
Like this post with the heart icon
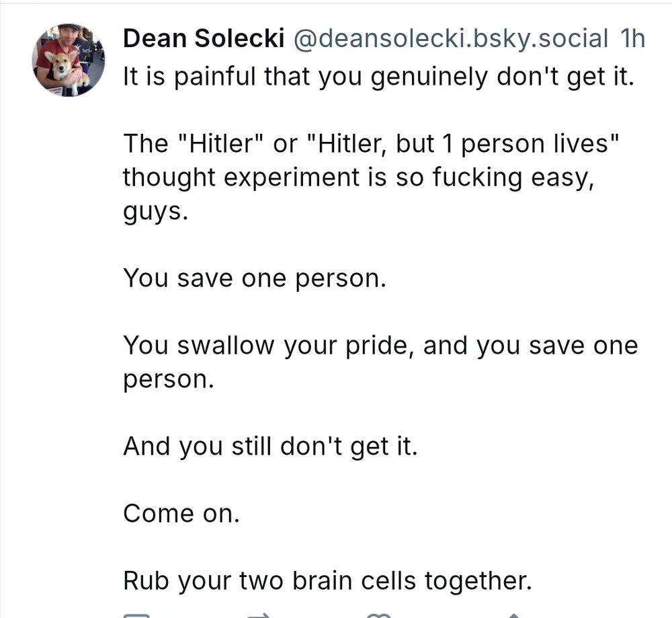378,614
